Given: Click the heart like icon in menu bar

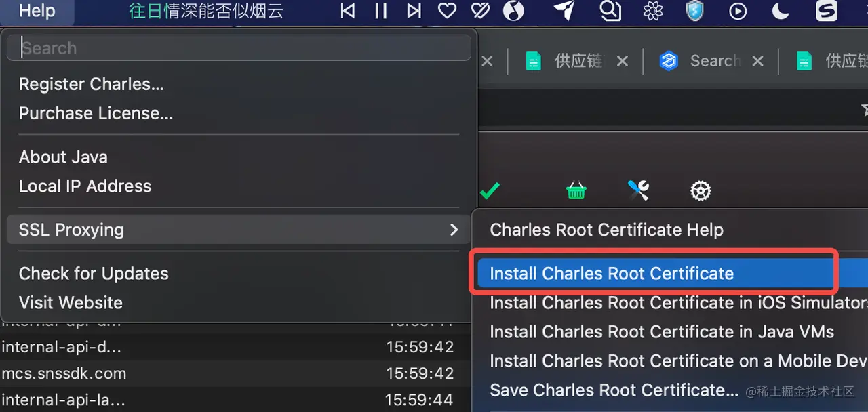Looking at the screenshot, I should point(447,11).
